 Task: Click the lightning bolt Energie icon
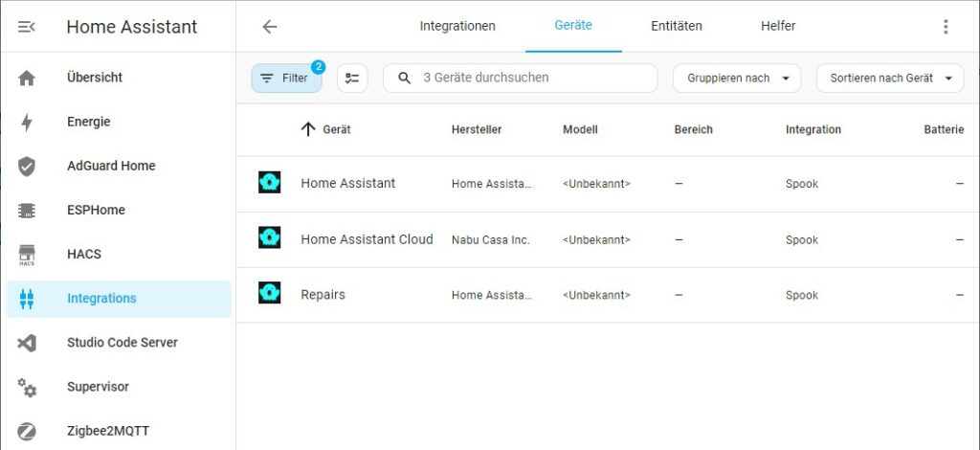pyautogui.click(x=26, y=123)
